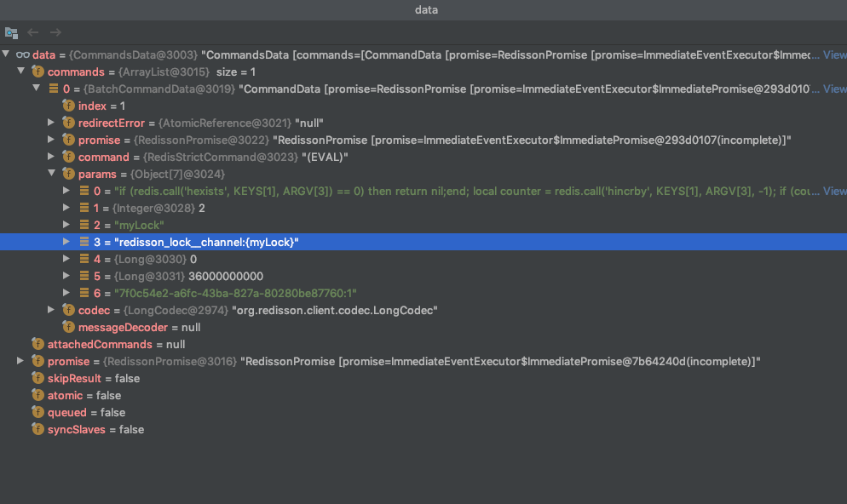Image resolution: width=847 pixels, height=504 pixels.
Task: Click the field icon beside skipResult
Action: tap(37, 378)
